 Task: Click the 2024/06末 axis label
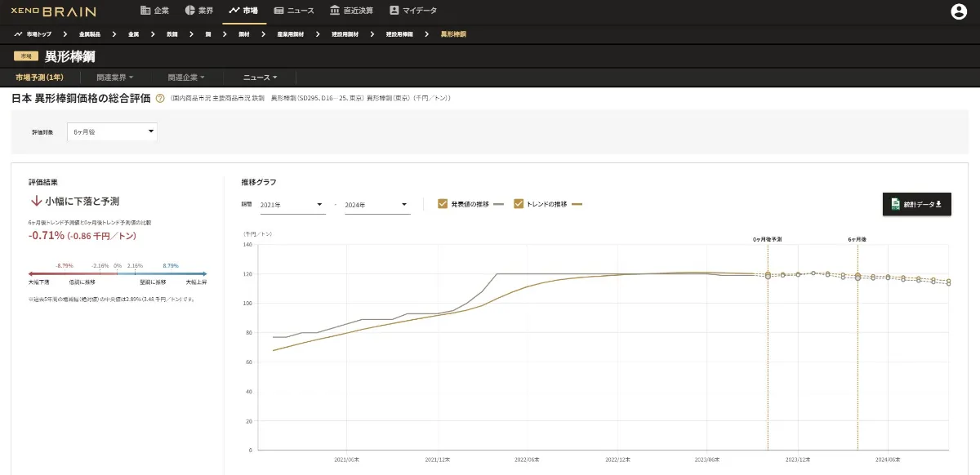[x=887, y=459]
